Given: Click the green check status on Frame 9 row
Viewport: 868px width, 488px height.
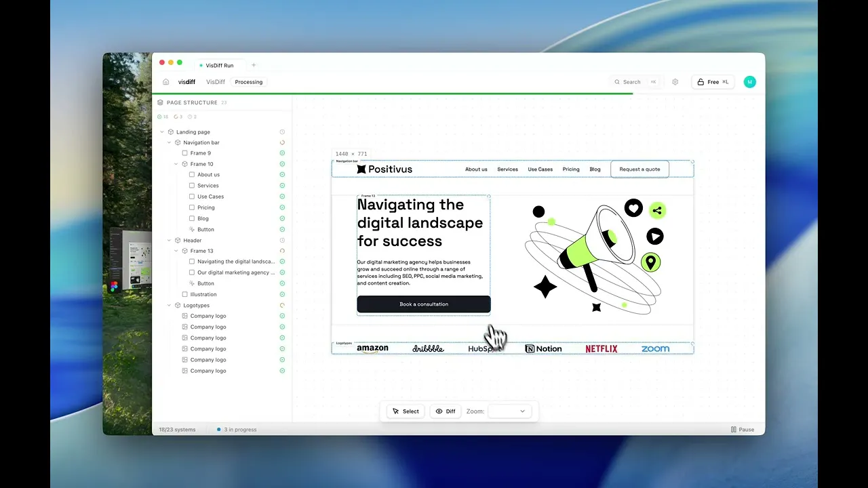Looking at the screenshot, I should [x=282, y=153].
